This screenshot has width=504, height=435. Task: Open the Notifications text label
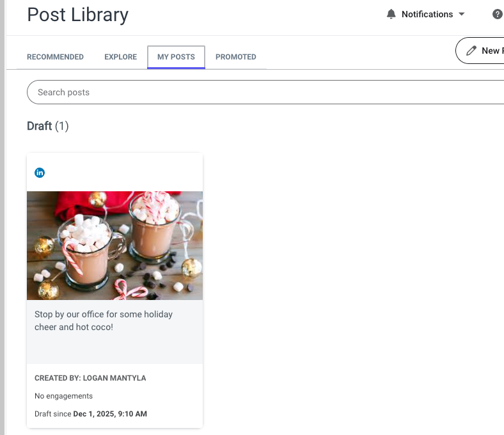[x=427, y=14]
